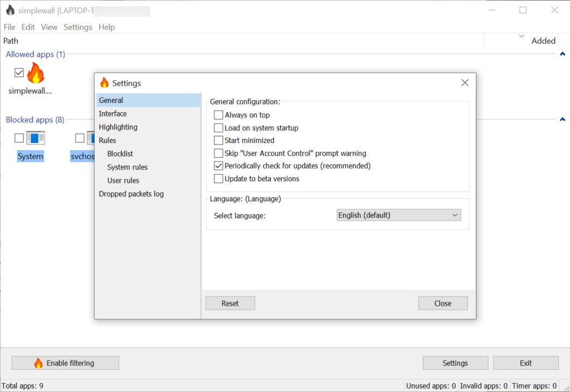Screen dimensions: 570x392
Task: Open the Select language dropdown
Action: point(399,215)
